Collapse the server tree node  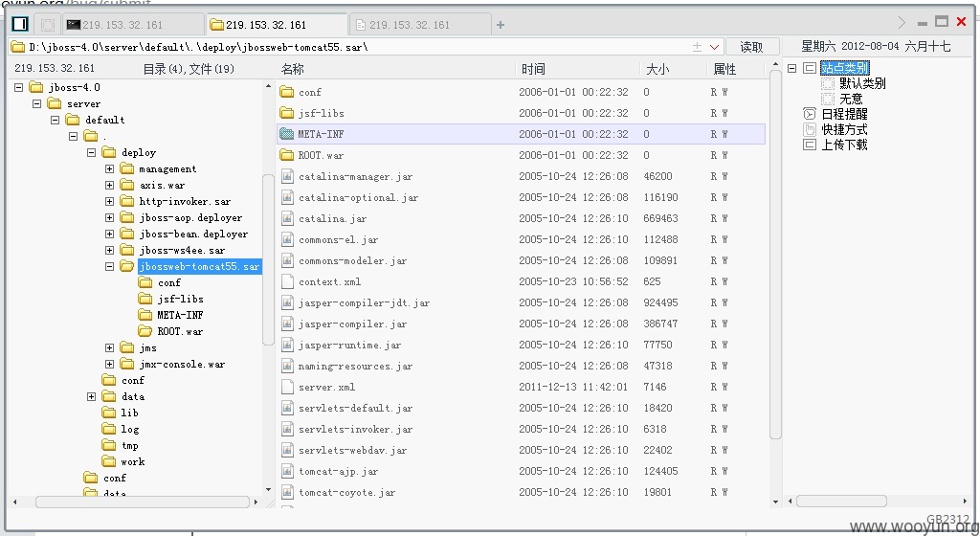pyautogui.click(x=37, y=103)
